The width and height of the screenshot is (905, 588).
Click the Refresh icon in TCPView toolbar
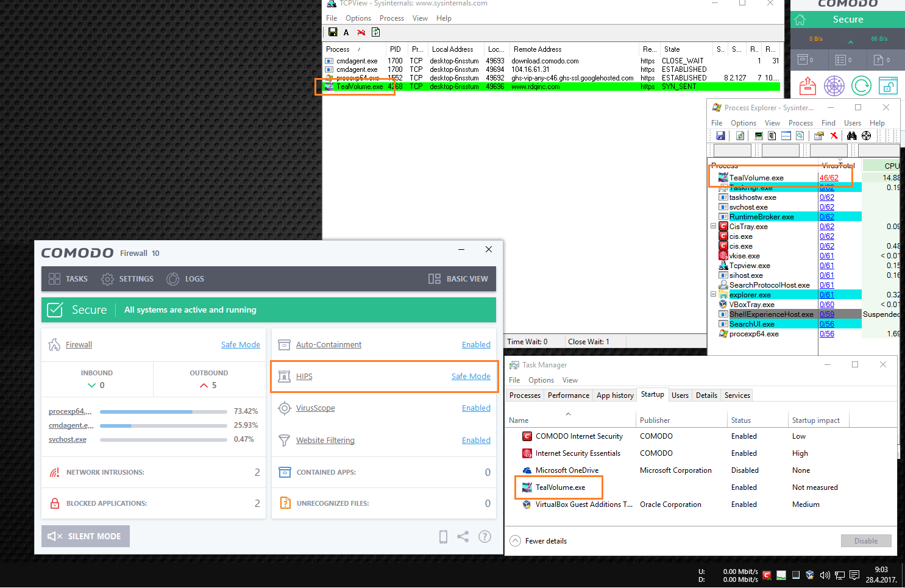(x=376, y=32)
